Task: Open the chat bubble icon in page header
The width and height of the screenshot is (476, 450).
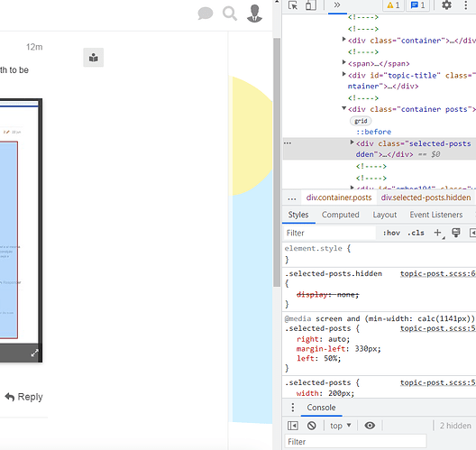Action: click(x=206, y=14)
